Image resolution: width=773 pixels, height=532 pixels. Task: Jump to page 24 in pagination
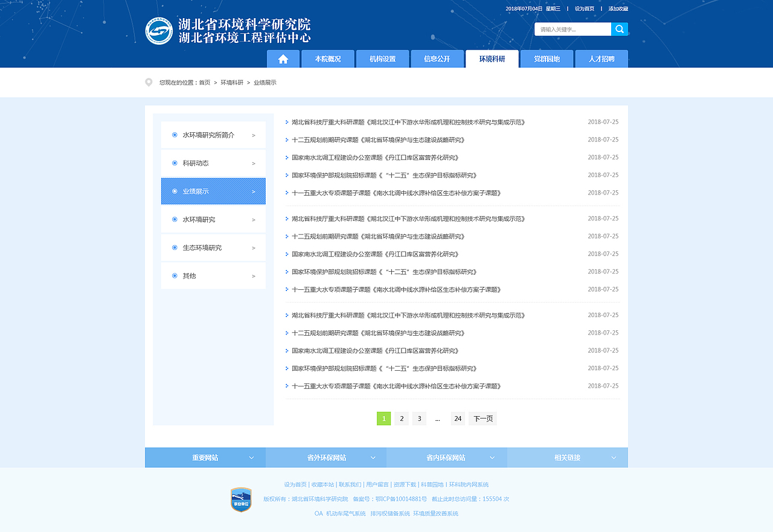tap(458, 418)
